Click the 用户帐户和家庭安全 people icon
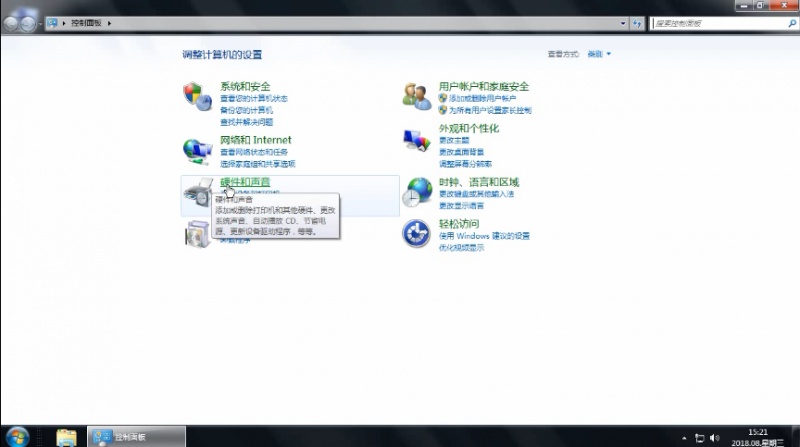Screen dimensions: 800x447 416,96
